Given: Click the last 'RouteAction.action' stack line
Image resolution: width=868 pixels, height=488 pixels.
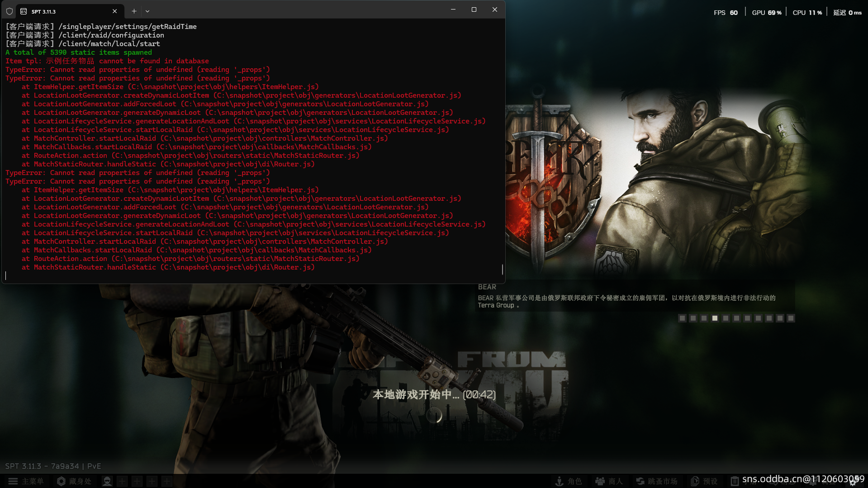Looking at the screenshot, I should tap(190, 259).
